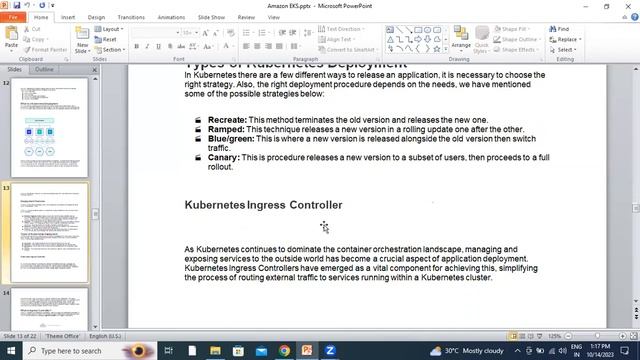Open the Shape Fill dropdown
The width and height of the screenshot is (640, 360).
[512, 29]
